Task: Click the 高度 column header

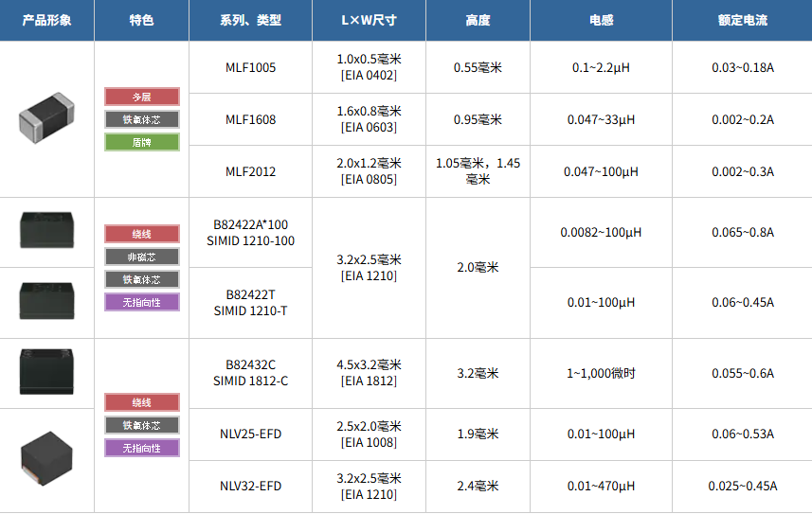Action: (478, 20)
